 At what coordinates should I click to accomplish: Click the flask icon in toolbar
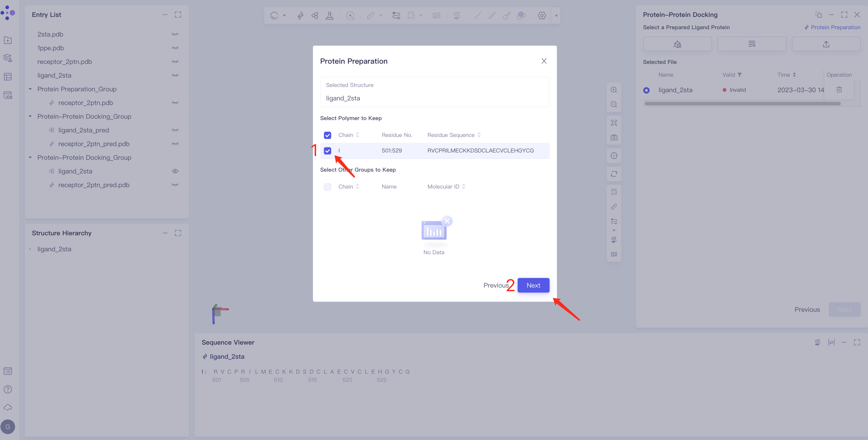click(x=329, y=16)
